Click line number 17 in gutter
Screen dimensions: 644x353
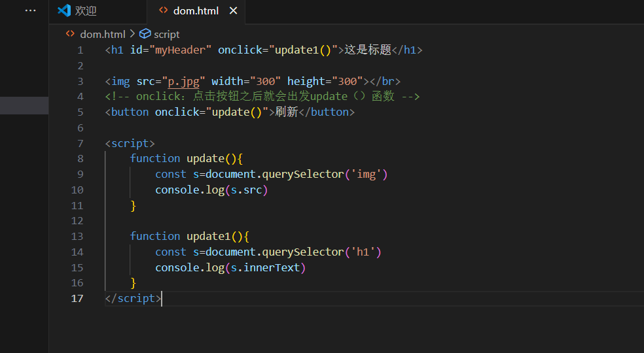77,298
